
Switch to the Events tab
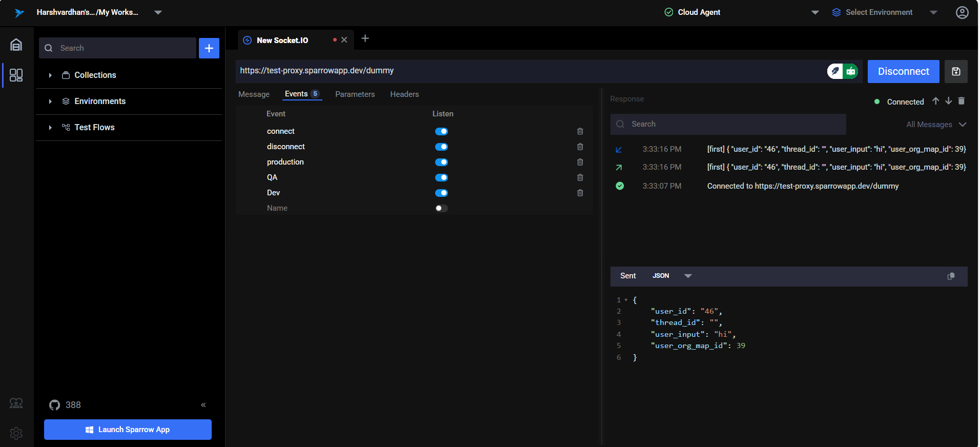click(302, 94)
